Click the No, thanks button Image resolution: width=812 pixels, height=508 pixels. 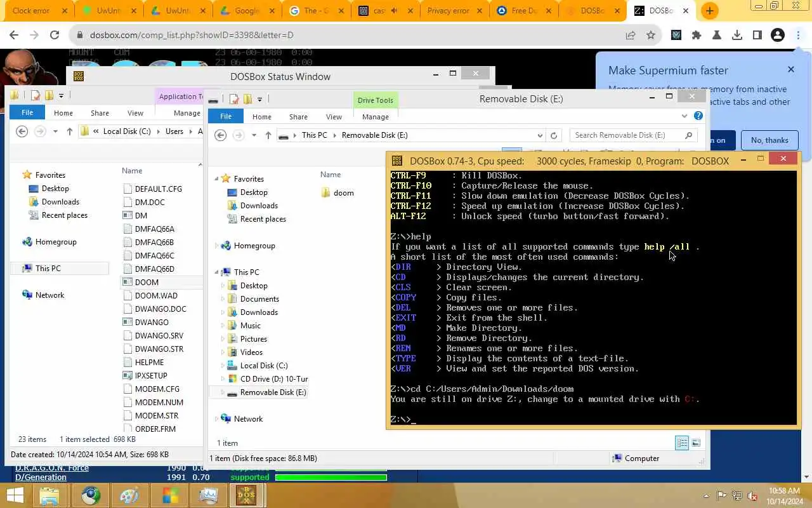coord(769,140)
